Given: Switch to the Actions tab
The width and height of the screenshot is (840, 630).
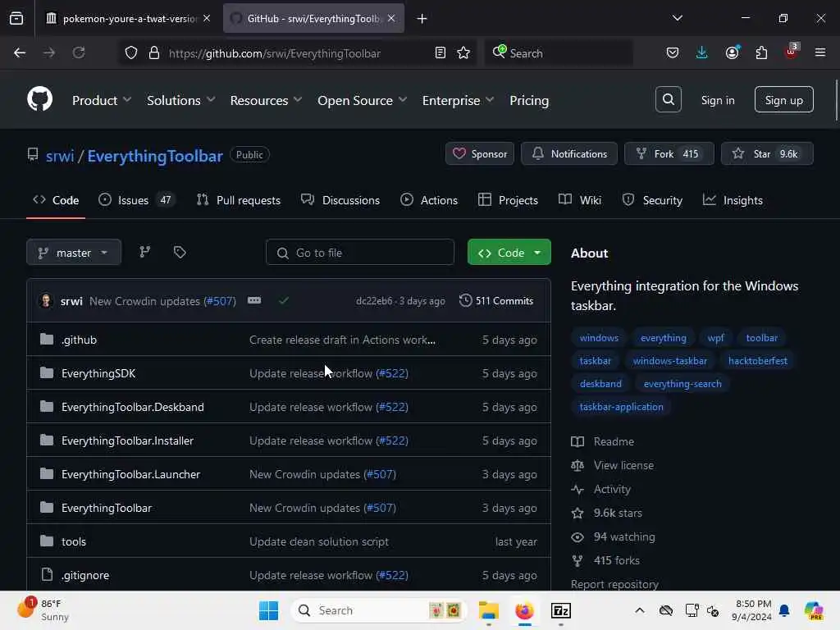Looking at the screenshot, I should click(x=428, y=200).
